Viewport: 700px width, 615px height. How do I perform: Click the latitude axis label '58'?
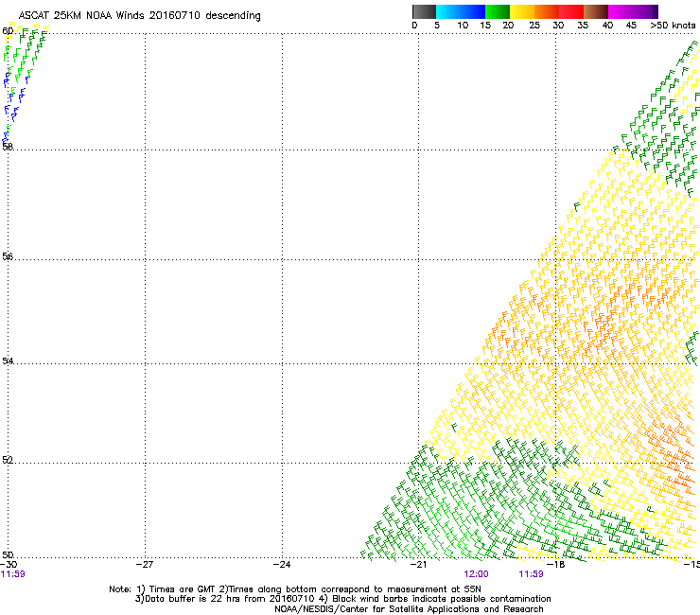[x=8, y=146]
